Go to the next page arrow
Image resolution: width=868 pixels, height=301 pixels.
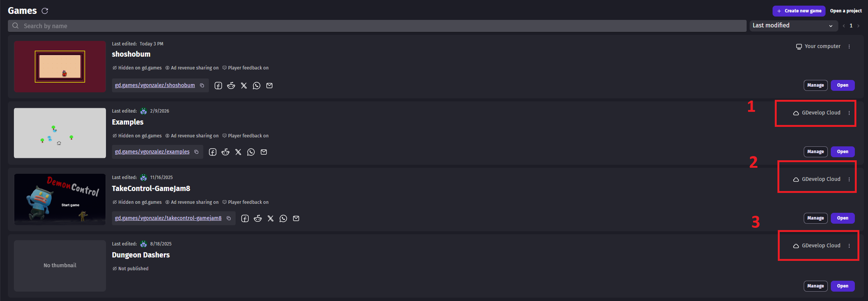click(858, 26)
